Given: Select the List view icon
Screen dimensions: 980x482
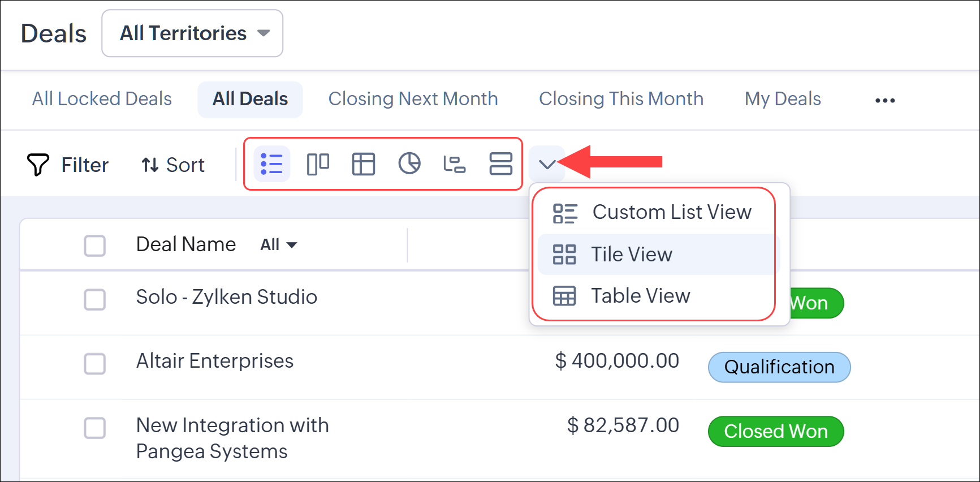Looking at the screenshot, I should 272,164.
